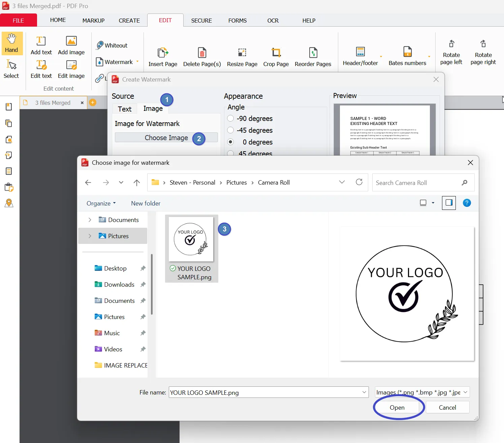The height and width of the screenshot is (443, 504).
Task: Select the 0 degrees angle option
Action: pyautogui.click(x=230, y=142)
